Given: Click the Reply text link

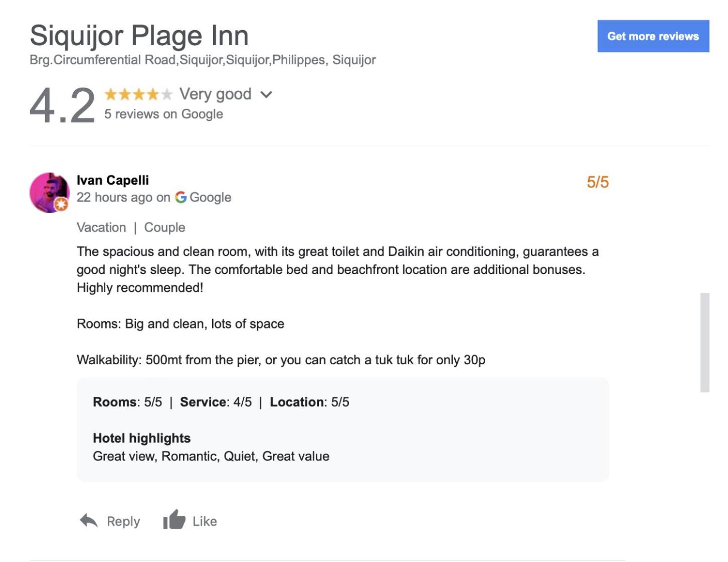Looking at the screenshot, I should pyautogui.click(x=123, y=521).
